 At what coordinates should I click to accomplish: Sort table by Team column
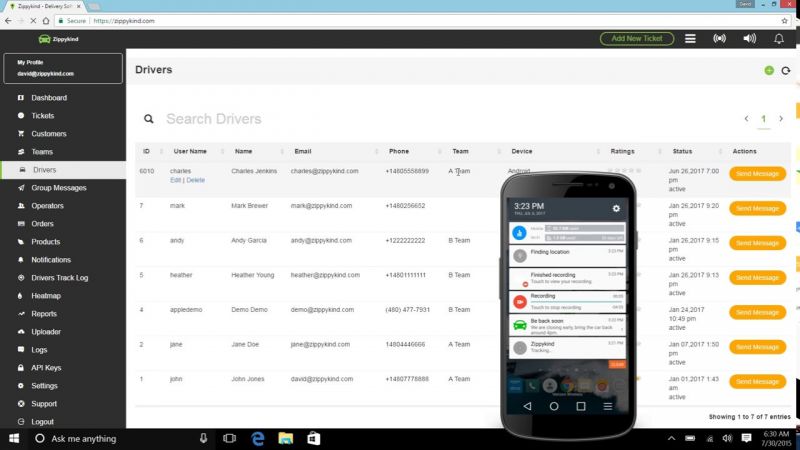[460, 152]
